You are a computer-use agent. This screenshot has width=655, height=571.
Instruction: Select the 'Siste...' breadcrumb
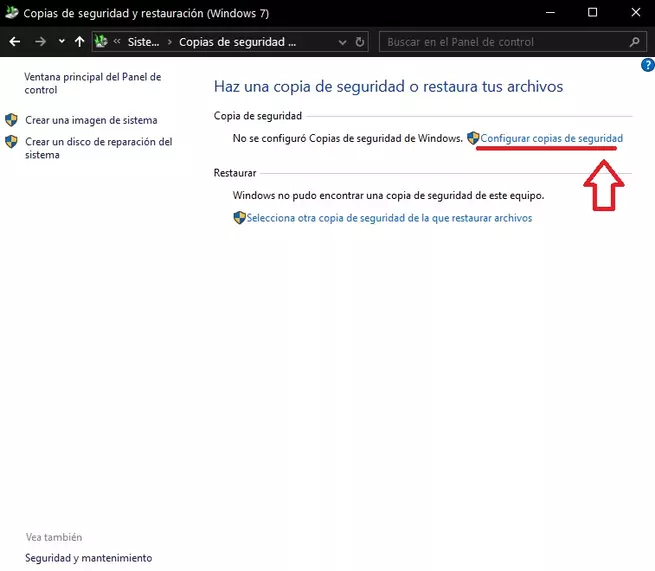[x=143, y=42]
